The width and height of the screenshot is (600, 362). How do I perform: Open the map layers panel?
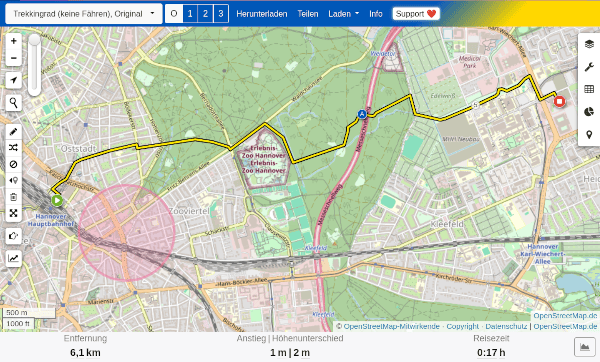[x=589, y=44]
